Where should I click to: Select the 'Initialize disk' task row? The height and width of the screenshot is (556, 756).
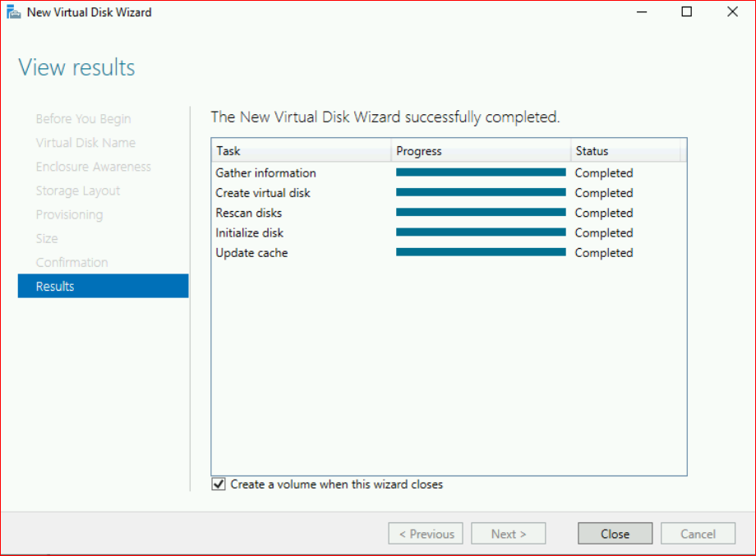[249, 233]
